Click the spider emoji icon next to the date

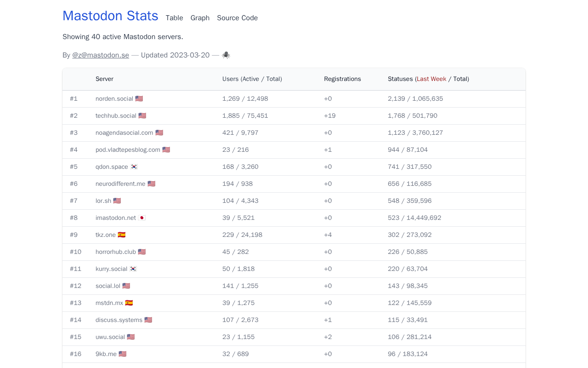(x=226, y=55)
